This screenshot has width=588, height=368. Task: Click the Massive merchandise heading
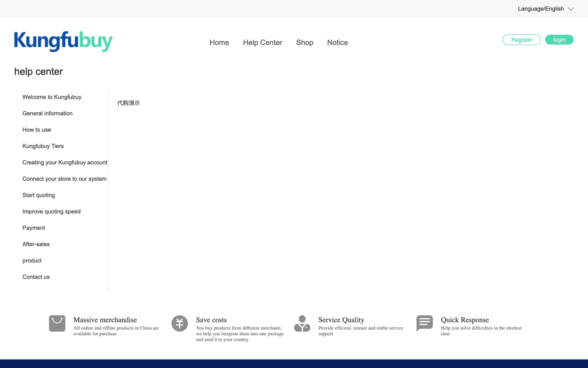pos(105,320)
